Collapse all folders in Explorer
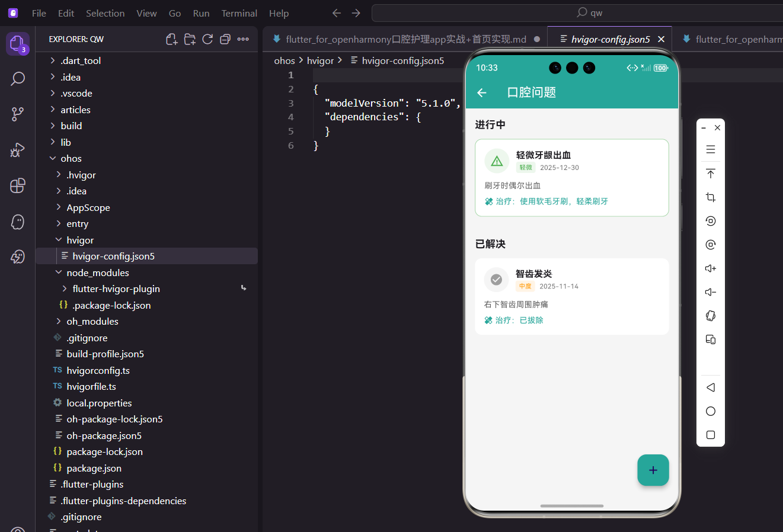The width and height of the screenshot is (783, 532). pyautogui.click(x=225, y=39)
